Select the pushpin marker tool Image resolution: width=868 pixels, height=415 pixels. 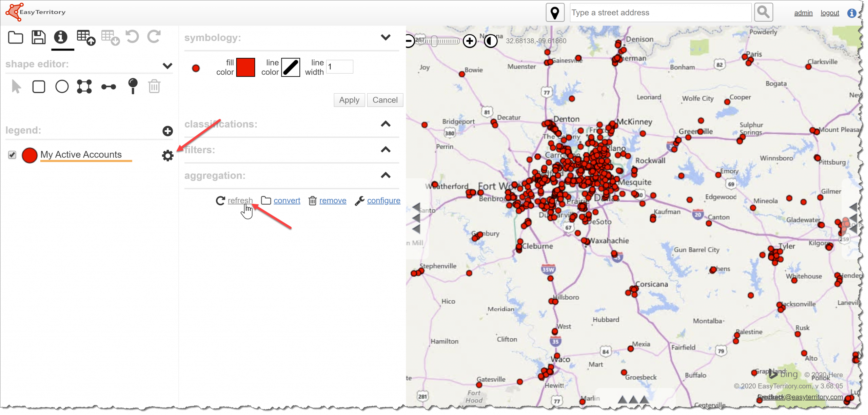133,86
